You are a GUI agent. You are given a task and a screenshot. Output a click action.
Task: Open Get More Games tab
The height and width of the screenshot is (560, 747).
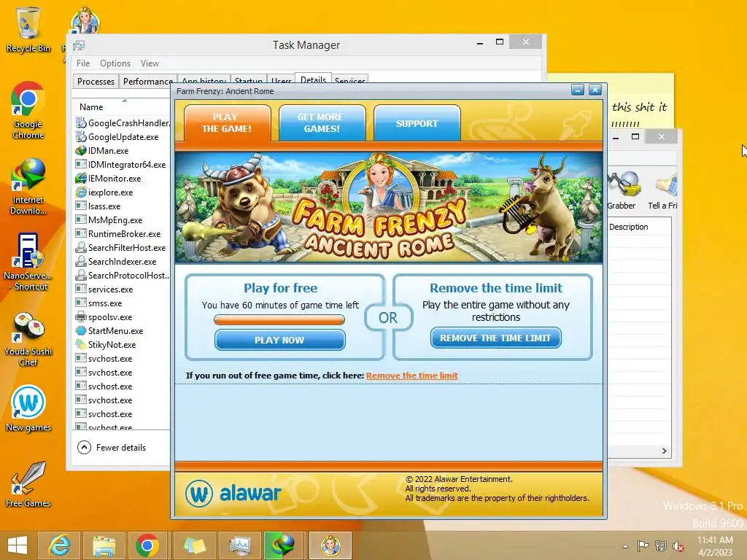point(322,122)
